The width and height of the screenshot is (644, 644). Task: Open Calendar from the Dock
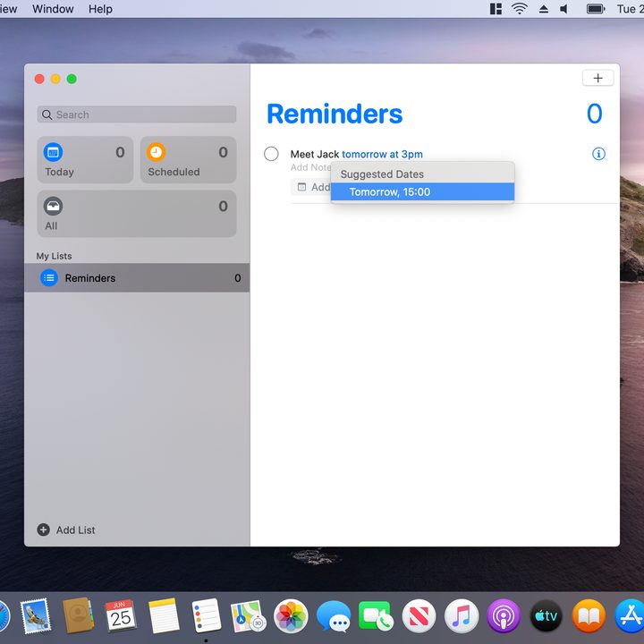point(121,615)
